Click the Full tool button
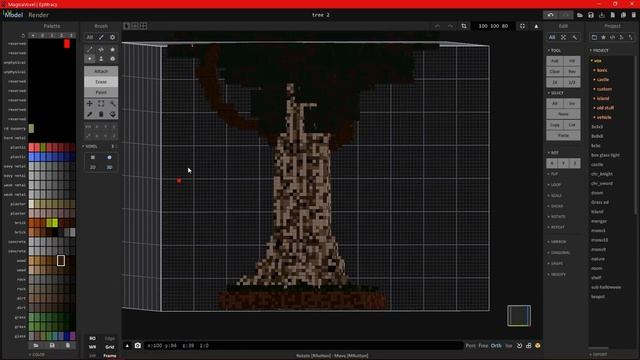Screen dimensions: 640x360 [x=555, y=61]
